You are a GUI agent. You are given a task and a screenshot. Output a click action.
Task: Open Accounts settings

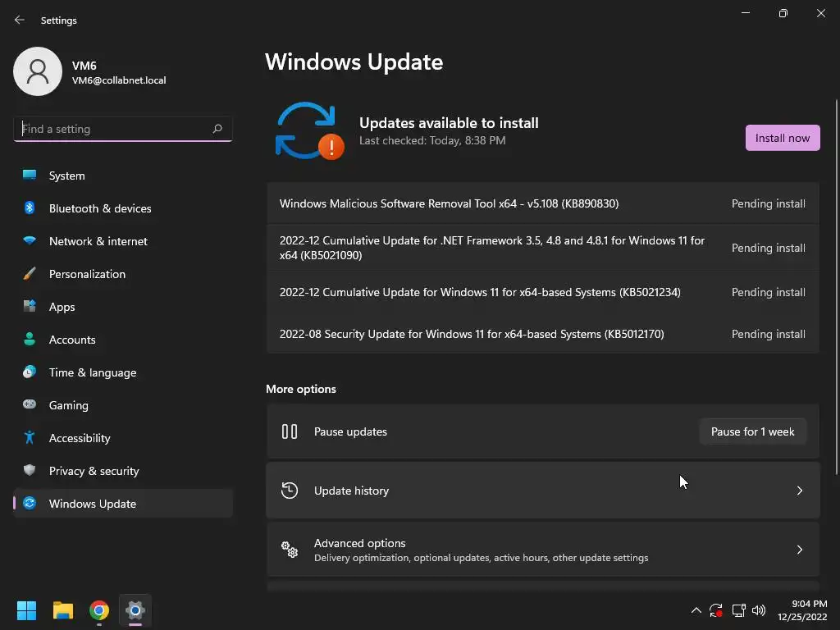tap(123, 339)
